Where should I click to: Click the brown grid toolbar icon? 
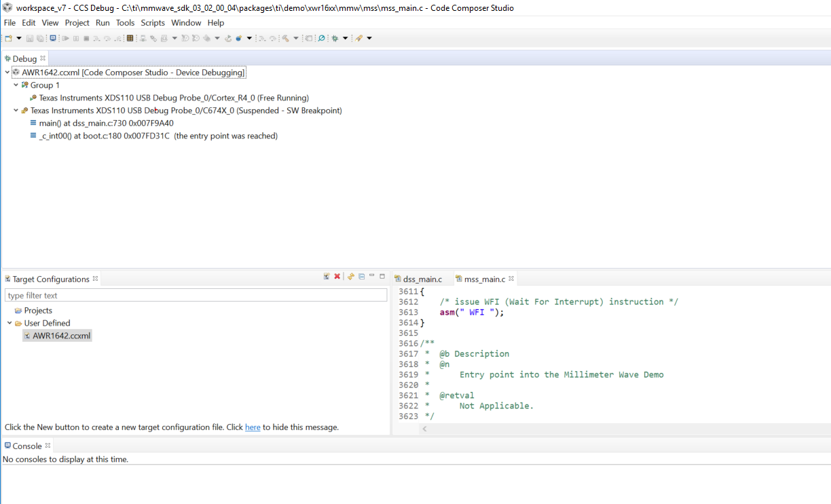[130, 38]
